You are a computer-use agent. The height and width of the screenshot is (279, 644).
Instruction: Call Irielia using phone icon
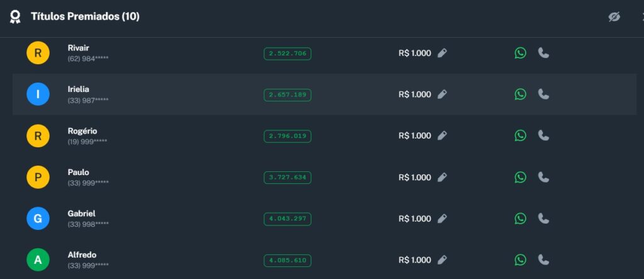pos(543,94)
